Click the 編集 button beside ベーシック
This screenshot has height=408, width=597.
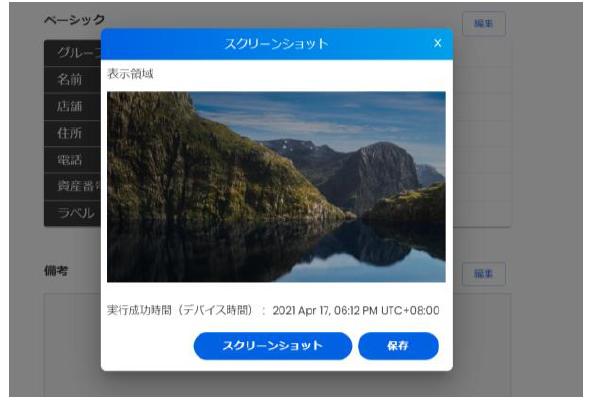coord(484,24)
